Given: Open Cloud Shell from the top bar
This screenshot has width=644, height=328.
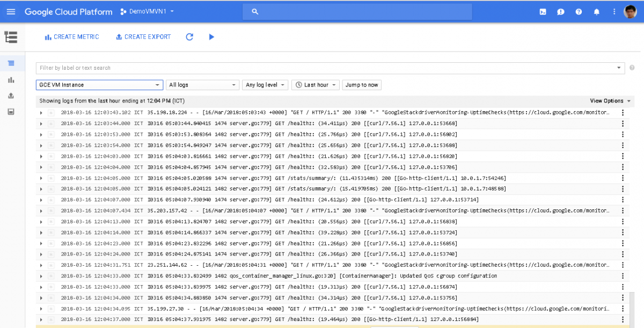Looking at the screenshot, I should click(x=543, y=11).
